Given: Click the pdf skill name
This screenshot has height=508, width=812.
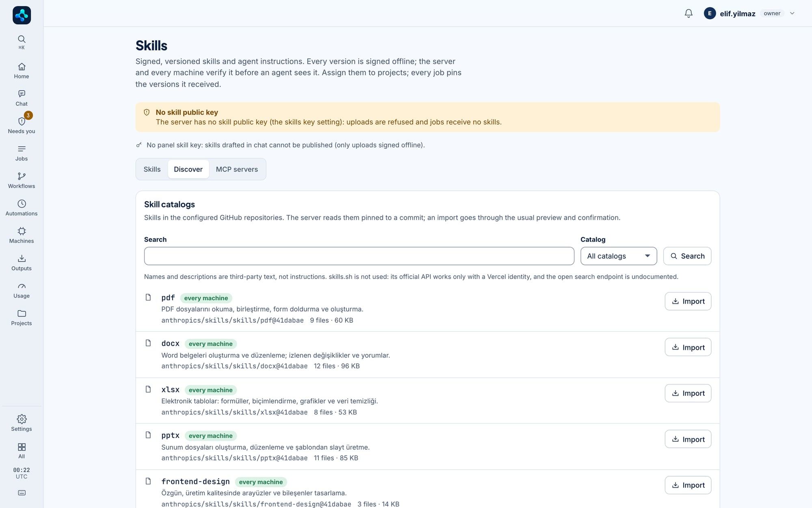Looking at the screenshot, I should click(x=168, y=297).
